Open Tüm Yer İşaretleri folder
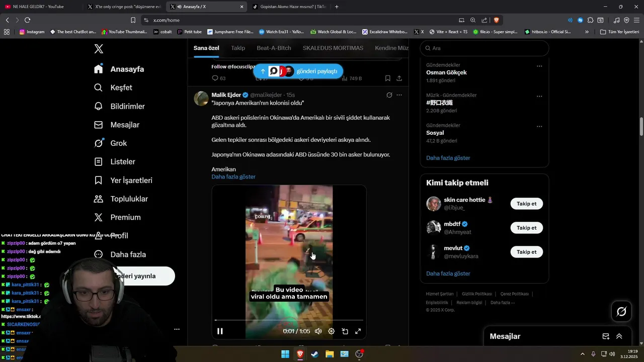This screenshot has width=644, height=362. tap(620, 32)
